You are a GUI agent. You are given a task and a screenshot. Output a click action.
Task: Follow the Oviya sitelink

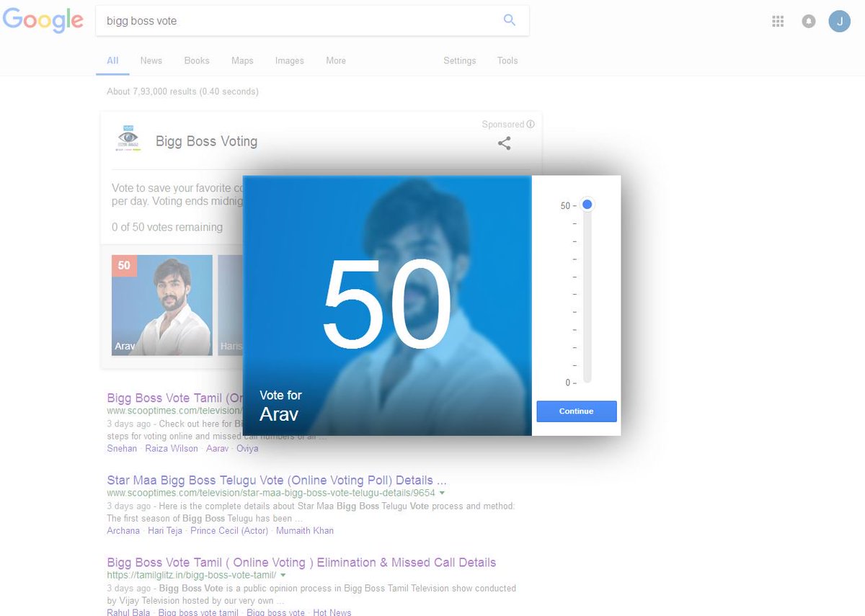tap(247, 448)
